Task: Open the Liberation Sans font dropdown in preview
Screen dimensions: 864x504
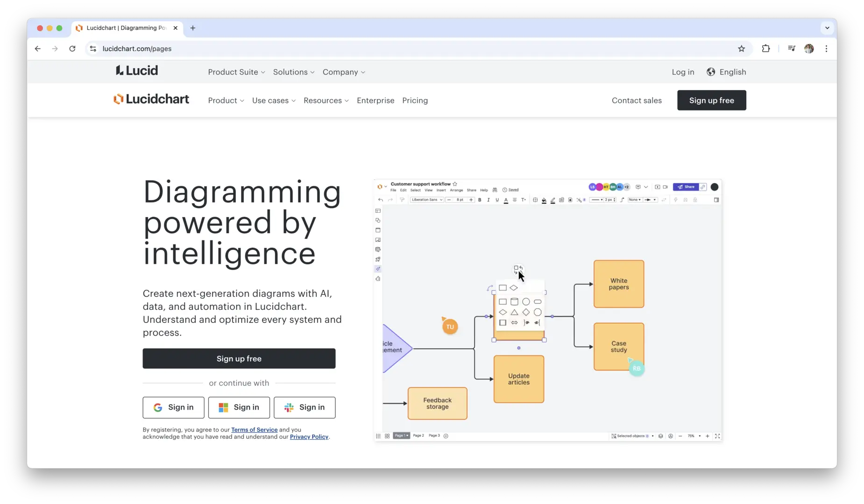Action: 427,200
